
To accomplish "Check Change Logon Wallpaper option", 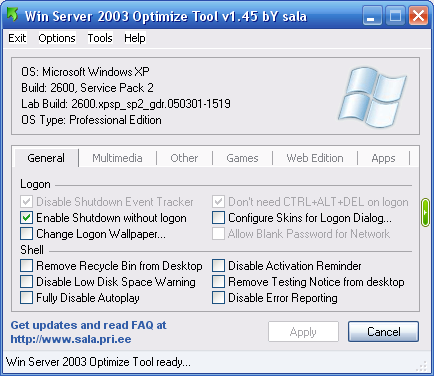I will point(26,234).
